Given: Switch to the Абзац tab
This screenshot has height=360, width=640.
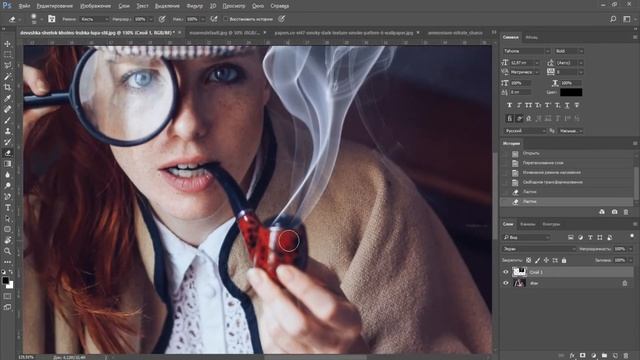Looking at the screenshot, I should coord(531,37).
